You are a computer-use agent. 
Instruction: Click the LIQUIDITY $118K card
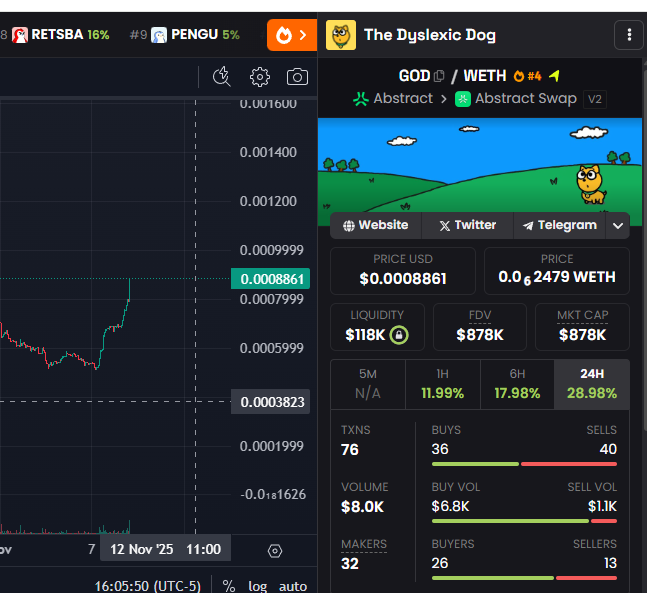tap(377, 327)
